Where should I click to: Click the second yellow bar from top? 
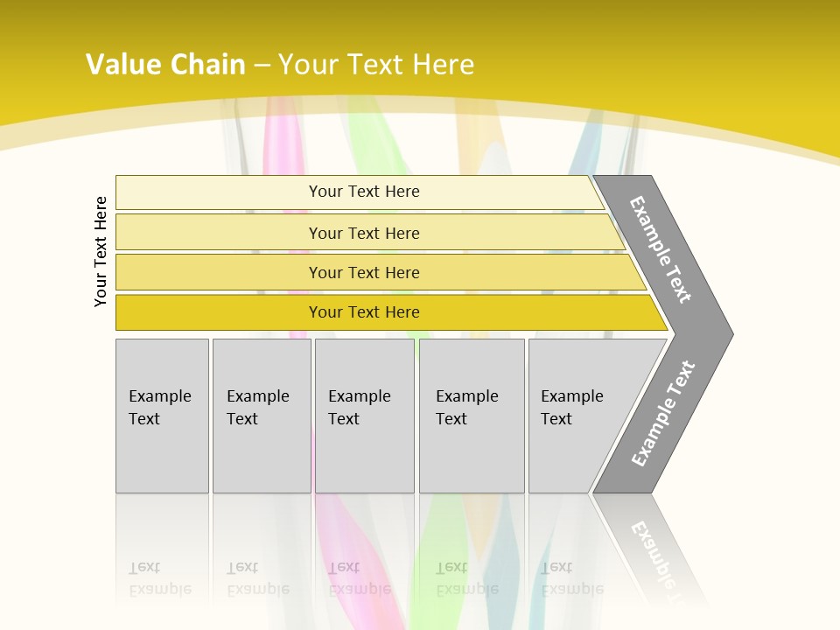pos(364,233)
